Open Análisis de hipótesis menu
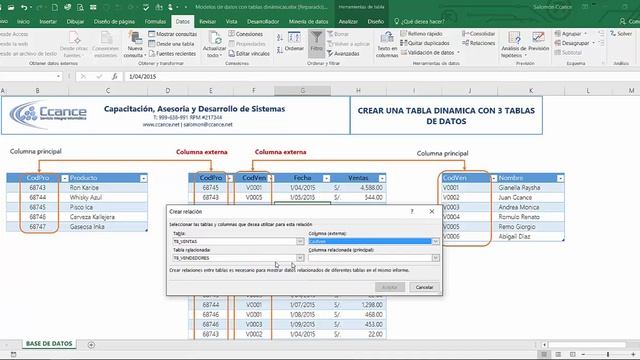Image resolution: width=640 pixels, height=360 pixels. point(513,44)
